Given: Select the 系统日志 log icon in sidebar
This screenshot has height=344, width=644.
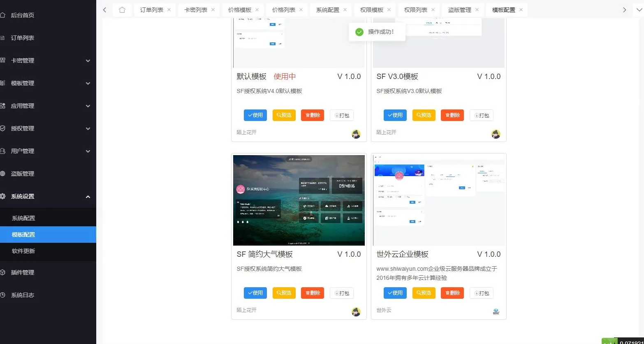Looking at the screenshot, I should tap(6, 295).
